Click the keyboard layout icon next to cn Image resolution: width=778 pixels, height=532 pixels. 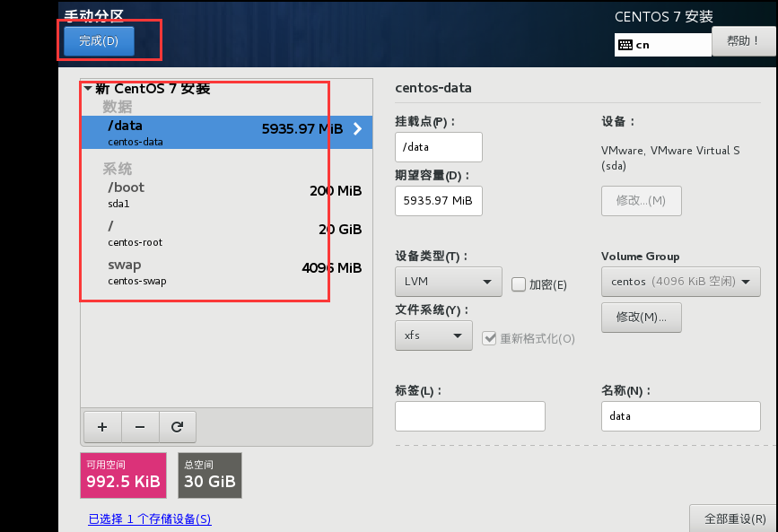pos(625,45)
